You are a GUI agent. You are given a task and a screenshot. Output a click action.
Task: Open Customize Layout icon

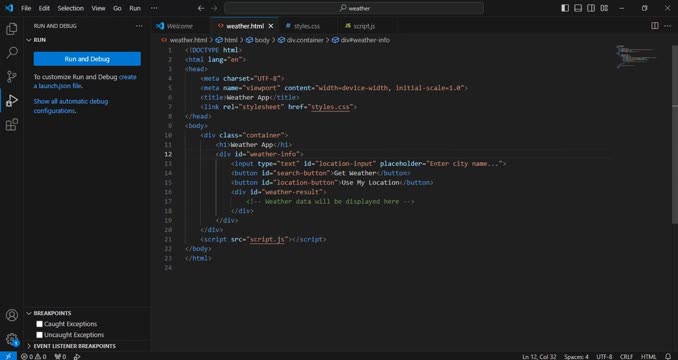[x=604, y=8]
